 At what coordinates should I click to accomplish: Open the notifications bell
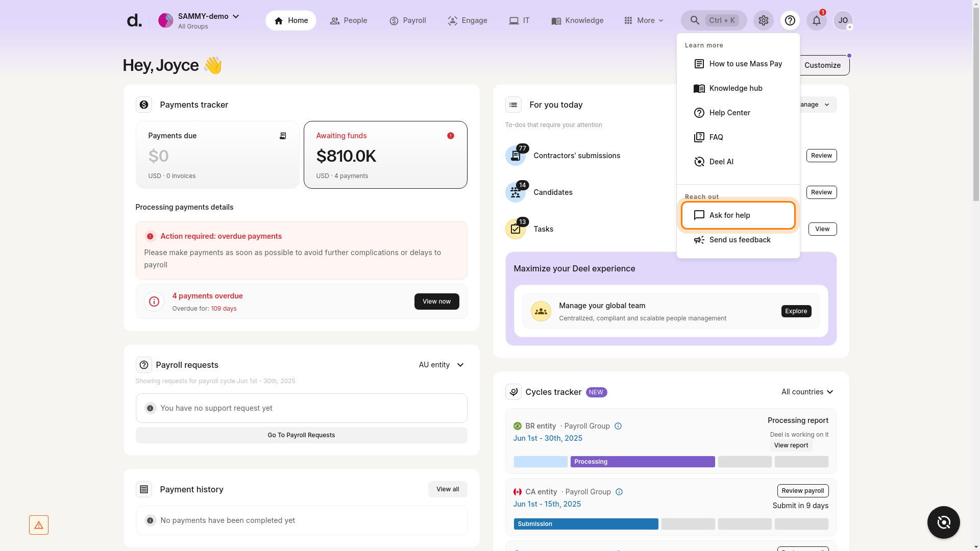(x=816, y=20)
